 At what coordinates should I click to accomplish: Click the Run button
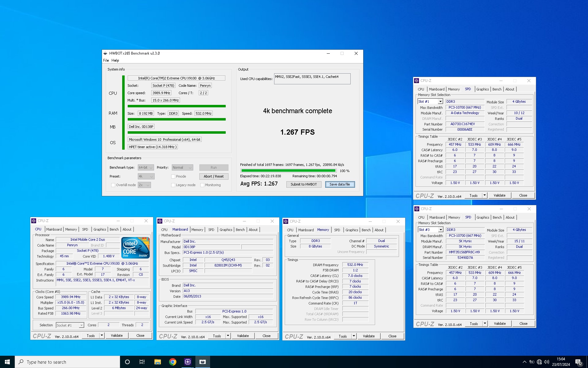tap(214, 167)
